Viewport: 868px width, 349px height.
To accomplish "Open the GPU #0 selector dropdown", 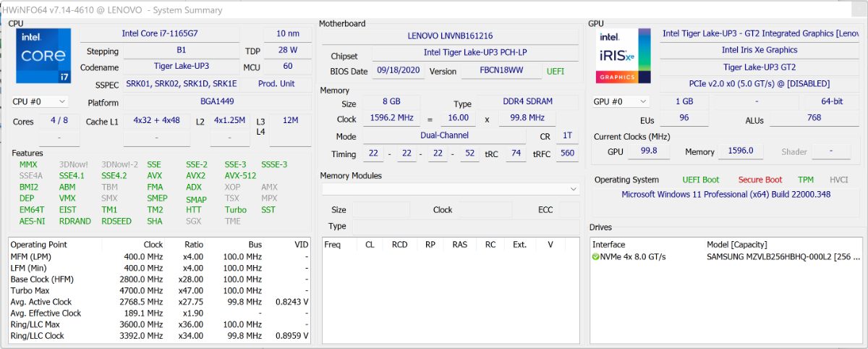I will [x=621, y=102].
